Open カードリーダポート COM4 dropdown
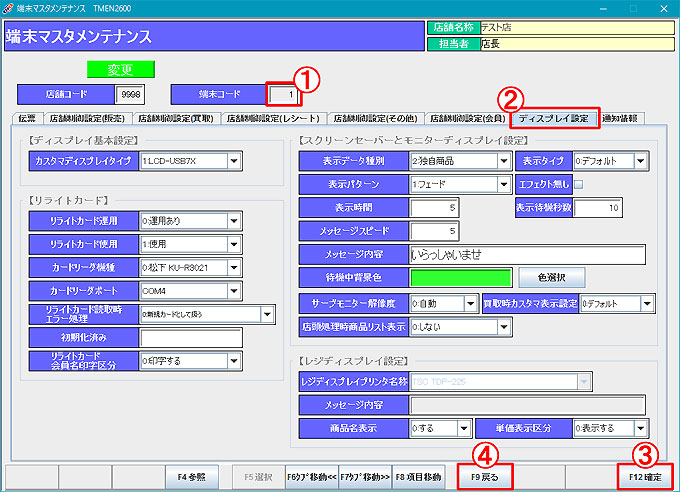 coord(234,291)
